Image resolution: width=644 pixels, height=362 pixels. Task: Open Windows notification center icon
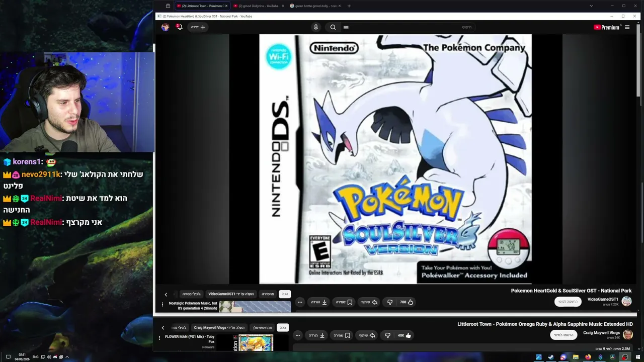8,357
